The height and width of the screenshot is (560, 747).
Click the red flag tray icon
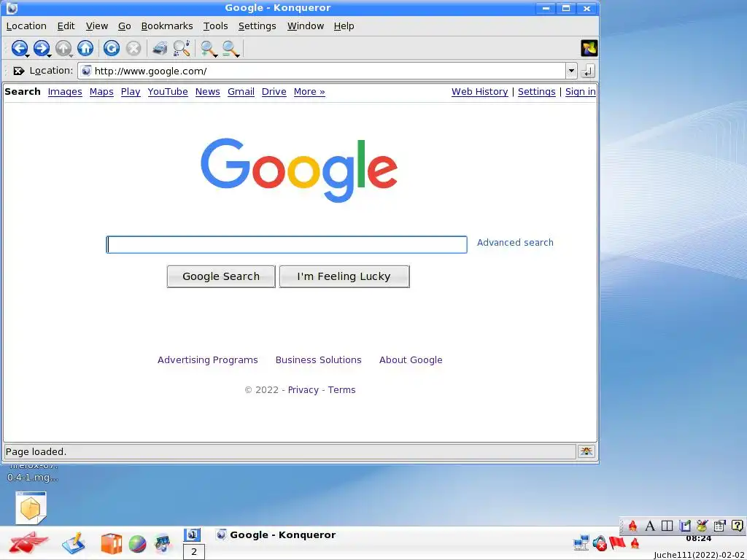pos(617,542)
